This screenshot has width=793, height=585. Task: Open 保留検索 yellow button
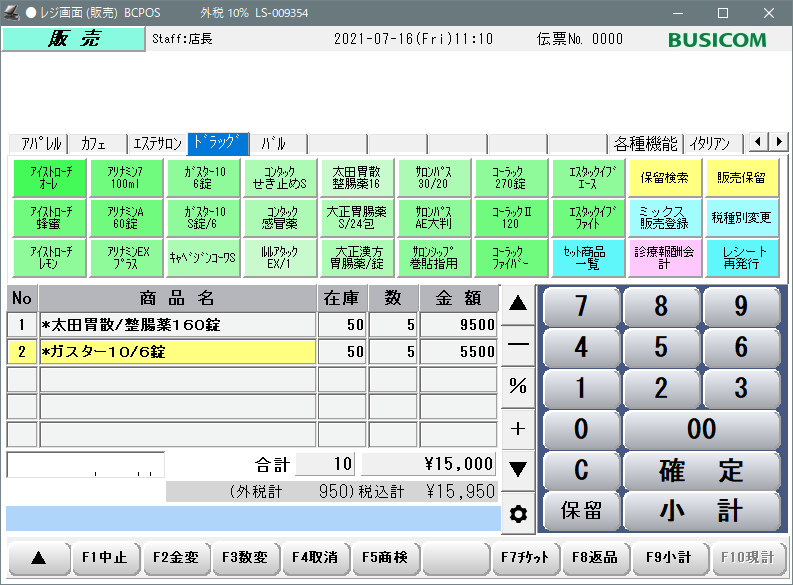(x=664, y=178)
